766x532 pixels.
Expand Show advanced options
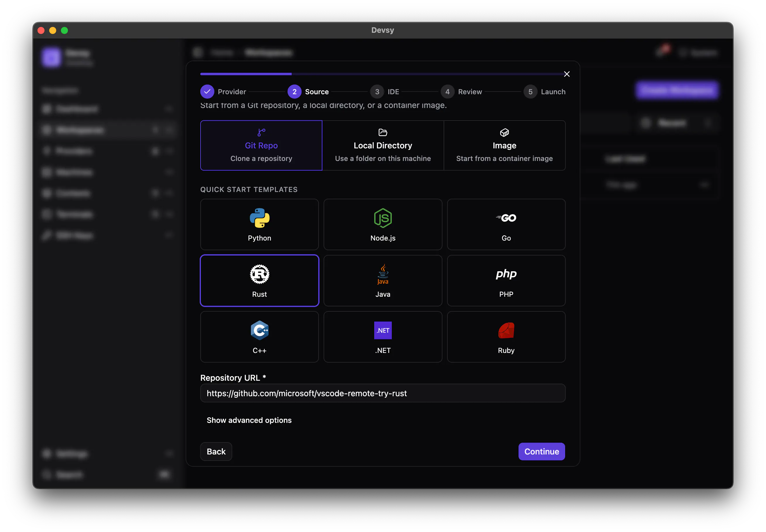point(249,420)
